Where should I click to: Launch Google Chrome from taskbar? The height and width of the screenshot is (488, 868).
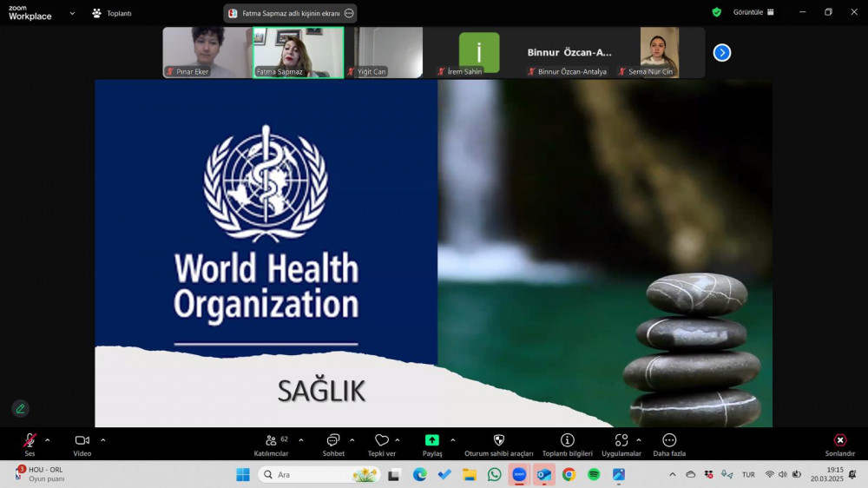(569, 475)
